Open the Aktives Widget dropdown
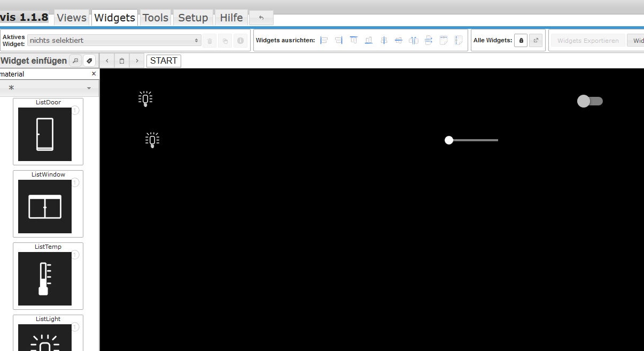The height and width of the screenshot is (351, 644). [114, 41]
